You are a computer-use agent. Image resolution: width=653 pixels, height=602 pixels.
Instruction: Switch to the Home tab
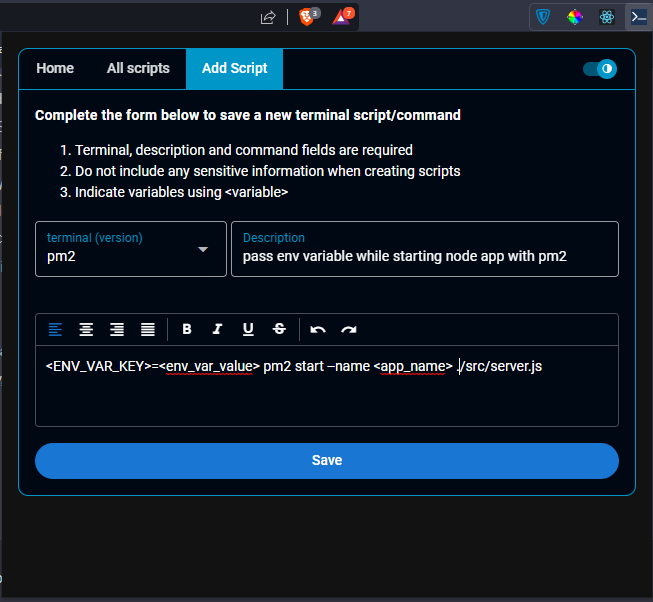click(55, 68)
